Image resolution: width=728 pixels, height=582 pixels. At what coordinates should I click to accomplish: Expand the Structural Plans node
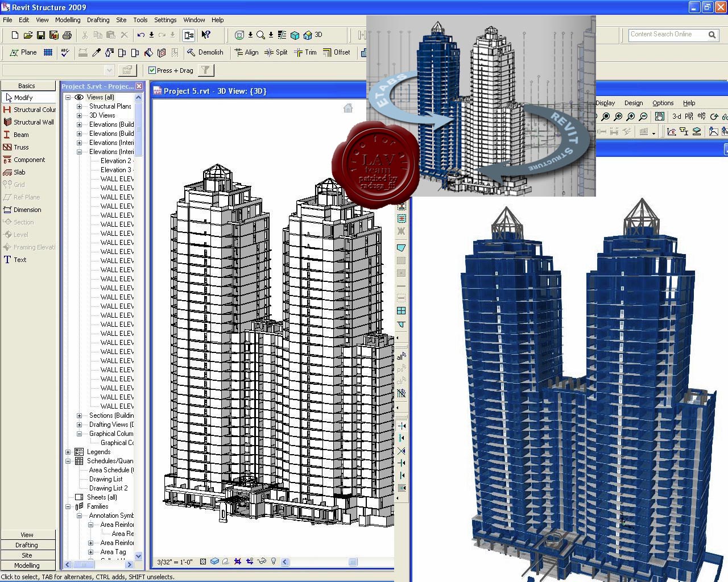coord(80,106)
